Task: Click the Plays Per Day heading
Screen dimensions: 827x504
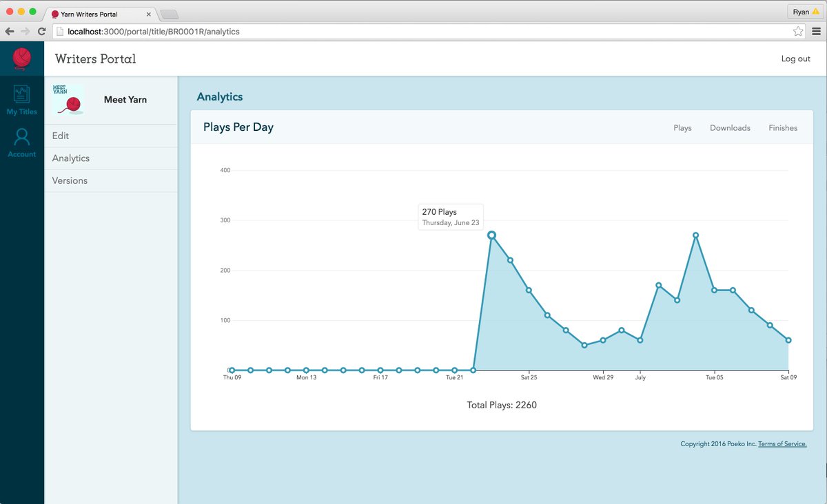Action: 238,127
